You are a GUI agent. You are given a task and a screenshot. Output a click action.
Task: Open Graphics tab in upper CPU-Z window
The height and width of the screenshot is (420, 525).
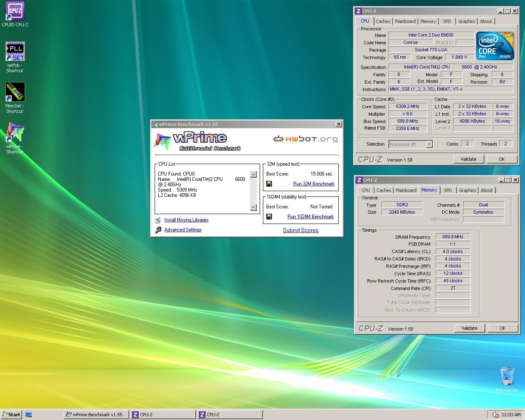coord(467,21)
